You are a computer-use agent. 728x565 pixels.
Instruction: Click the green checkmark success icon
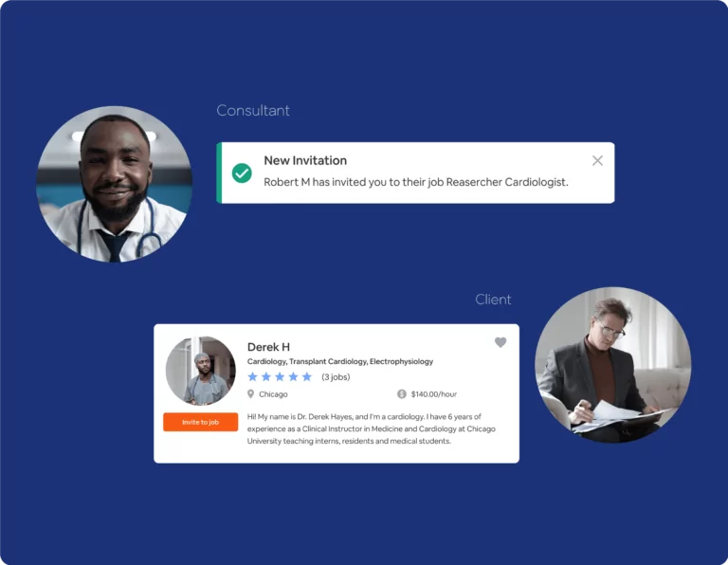[242, 173]
